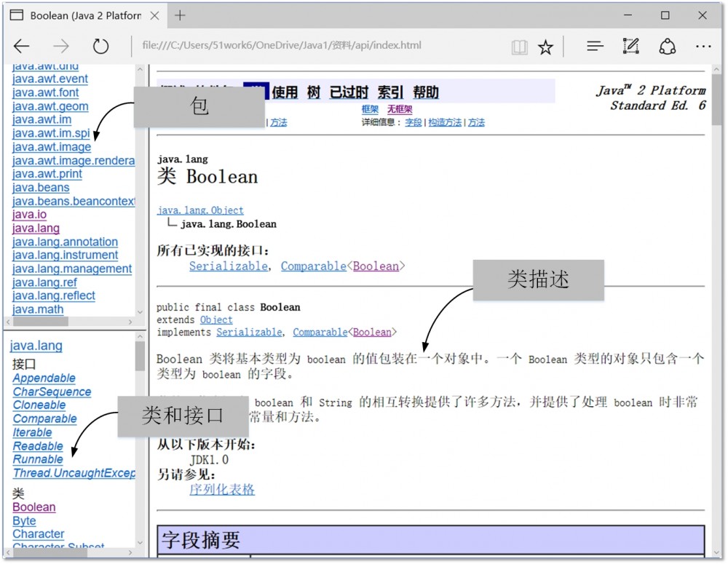Open a new browser tab
Image resolution: width=728 pixels, height=564 pixels.
coord(180,15)
